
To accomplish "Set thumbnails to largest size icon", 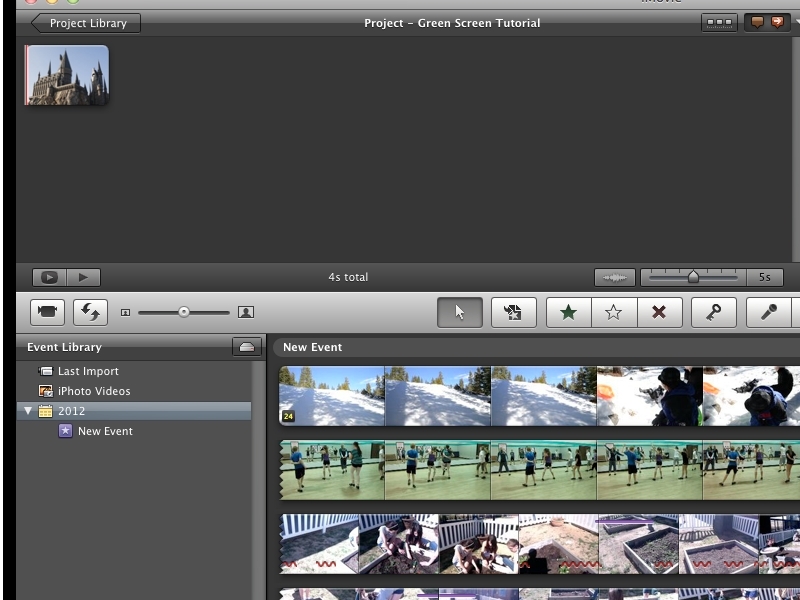I will coord(246,312).
